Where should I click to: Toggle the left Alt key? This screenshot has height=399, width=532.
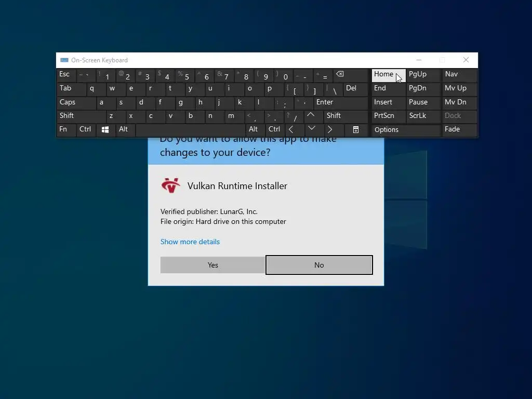(x=126, y=129)
